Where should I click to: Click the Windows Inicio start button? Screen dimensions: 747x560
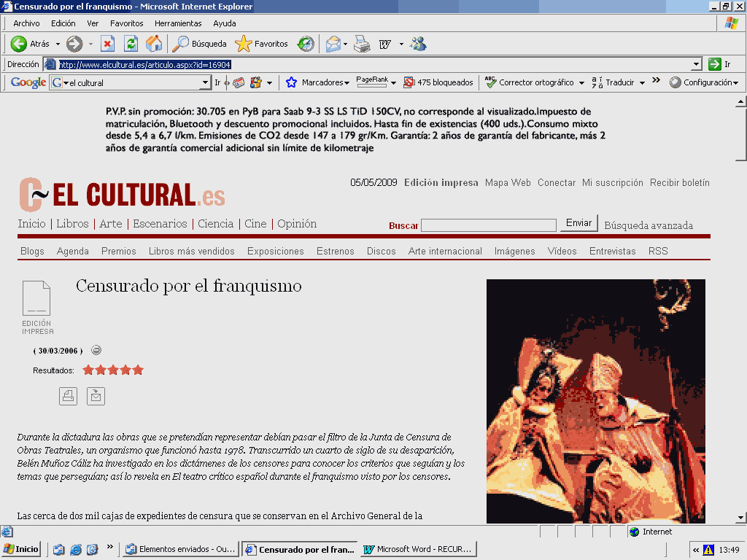click(21, 549)
